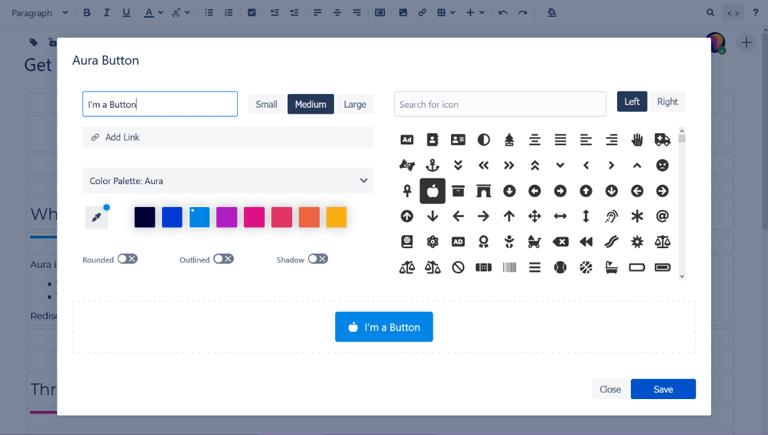Screen dimensions: 768x435
Task: Choose the air freshener tree icon
Action: tap(509, 140)
